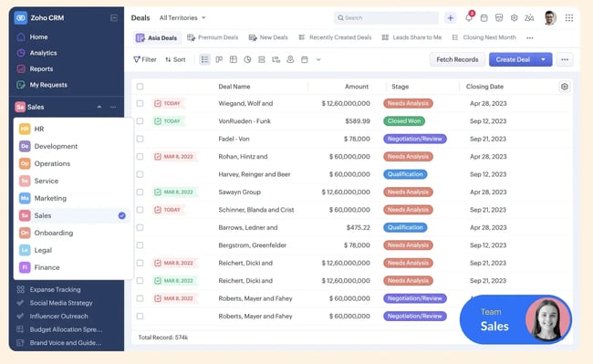Viewport: 593px width, 364px height.
Task: Collapse the sidebar using the panel icon
Action: [x=114, y=17]
